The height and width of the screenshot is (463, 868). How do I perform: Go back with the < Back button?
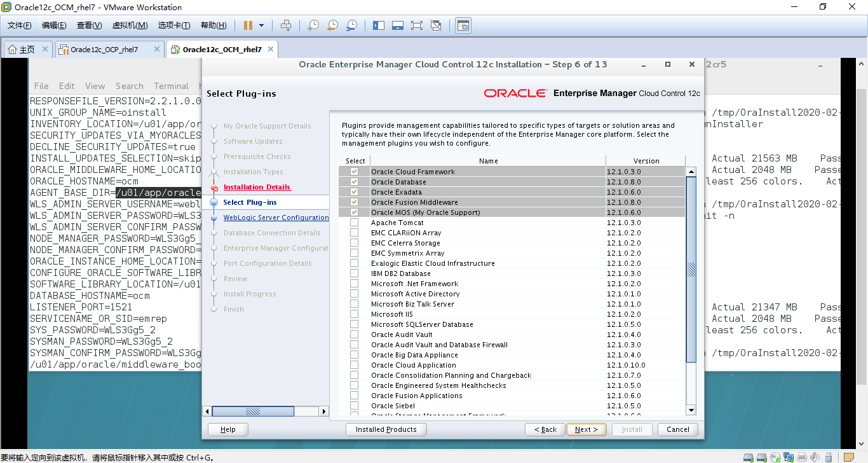click(545, 429)
